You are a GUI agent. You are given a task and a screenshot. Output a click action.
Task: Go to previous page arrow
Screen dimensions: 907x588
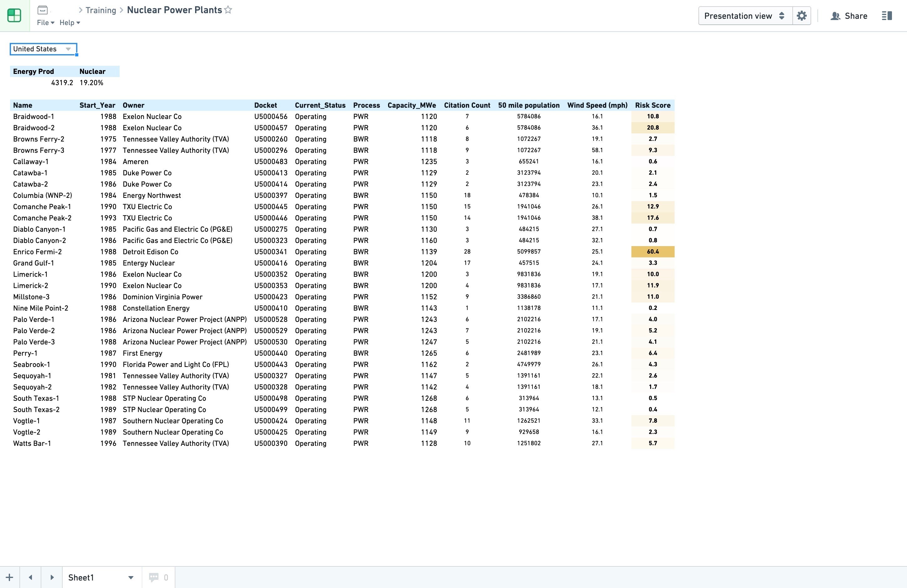tap(30, 577)
